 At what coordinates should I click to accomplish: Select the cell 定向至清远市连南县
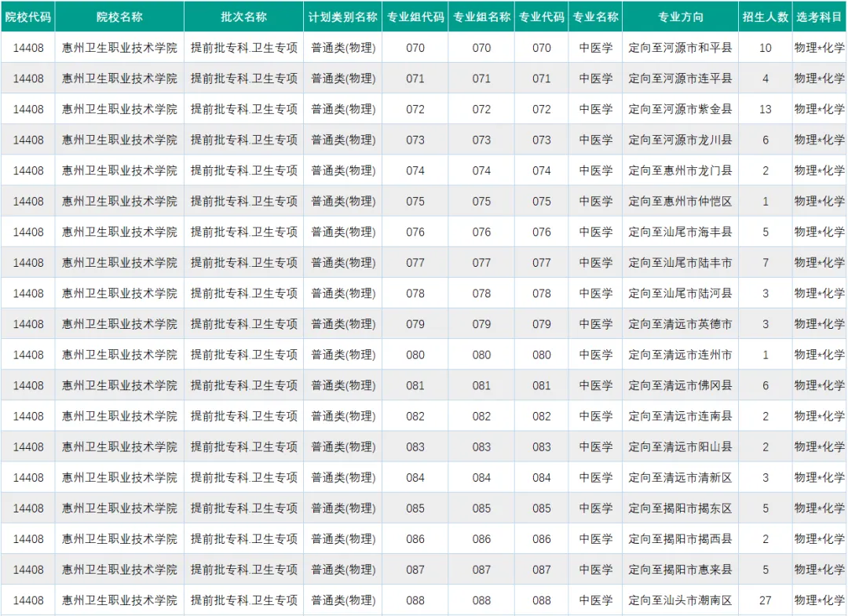680,416
